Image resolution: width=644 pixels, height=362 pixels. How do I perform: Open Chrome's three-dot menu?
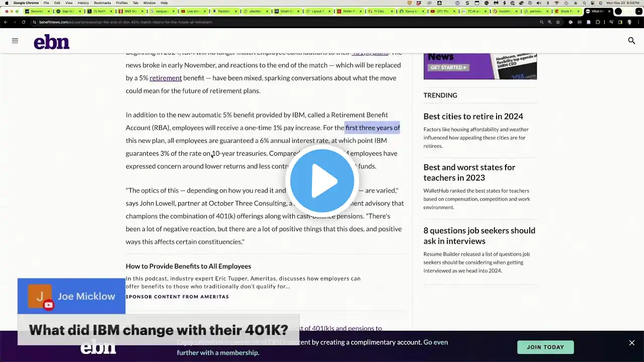pos(638,22)
